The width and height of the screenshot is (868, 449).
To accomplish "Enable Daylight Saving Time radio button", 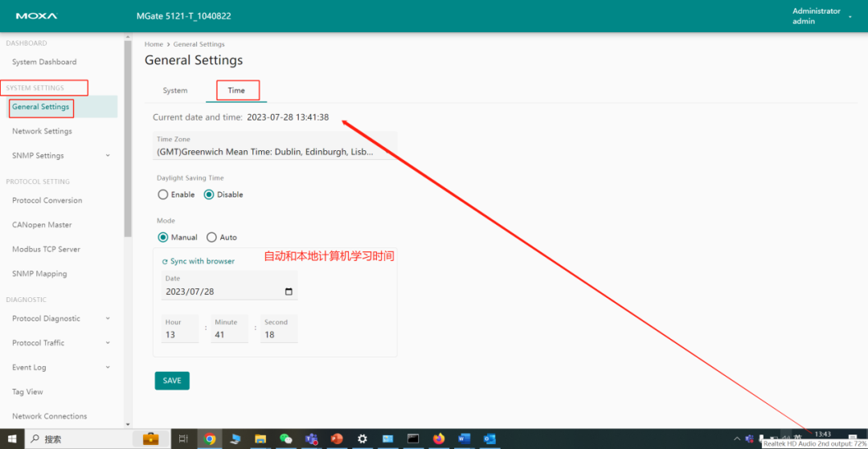I will pos(162,194).
